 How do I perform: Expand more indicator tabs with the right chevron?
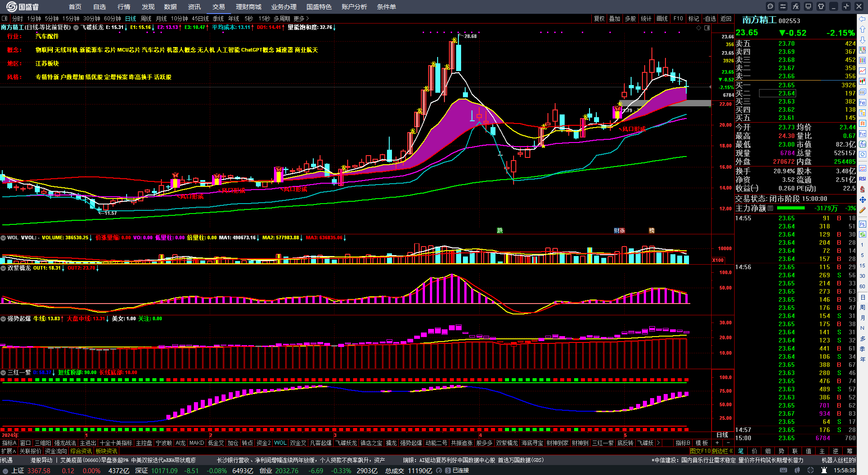pyautogui.click(x=658, y=443)
